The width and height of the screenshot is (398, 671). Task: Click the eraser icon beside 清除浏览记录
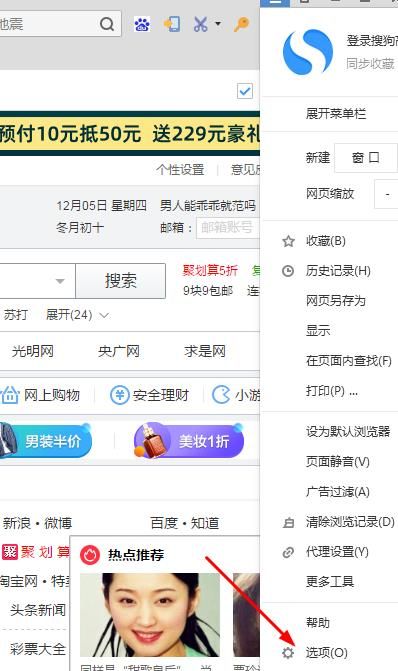pyautogui.click(x=289, y=522)
